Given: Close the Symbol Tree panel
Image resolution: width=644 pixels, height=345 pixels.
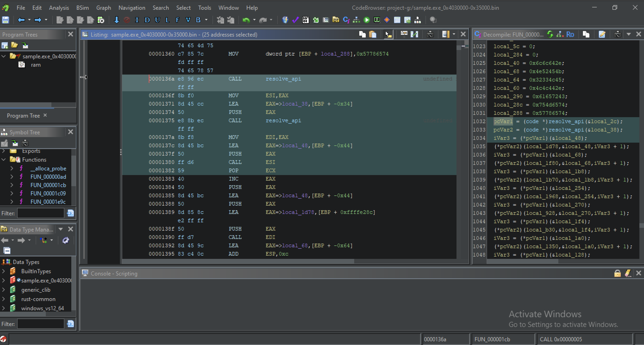Looking at the screenshot, I should click(x=71, y=132).
